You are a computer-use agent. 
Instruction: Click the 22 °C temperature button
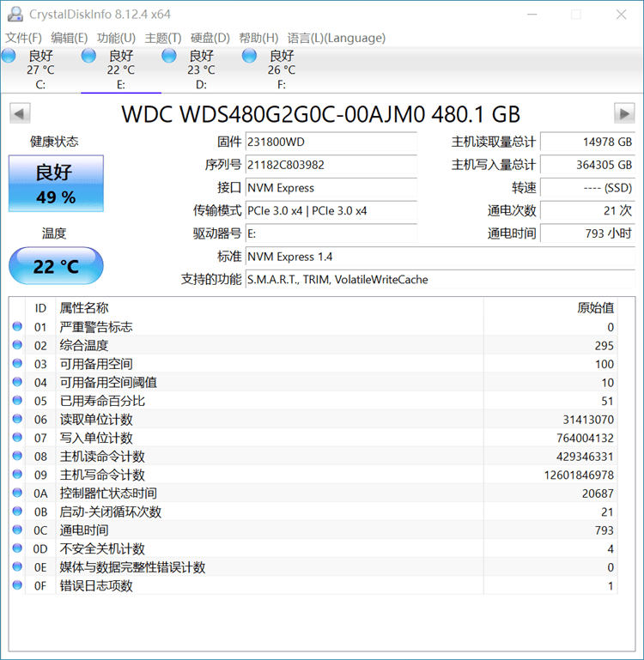click(56, 266)
